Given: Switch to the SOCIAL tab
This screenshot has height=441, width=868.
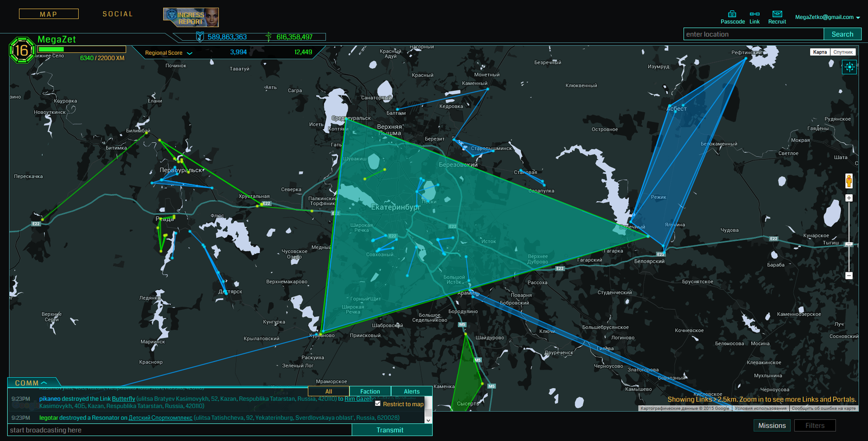Looking at the screenshot, I should (118, 14).
